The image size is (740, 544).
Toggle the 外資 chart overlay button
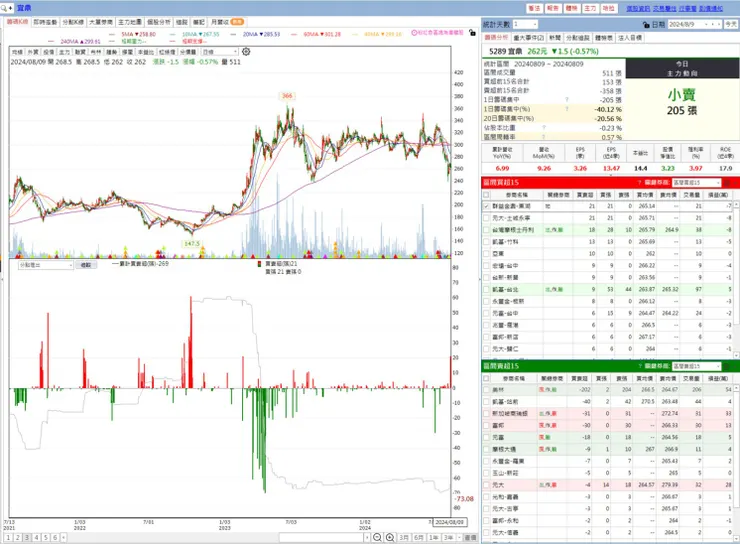(33, 52)
